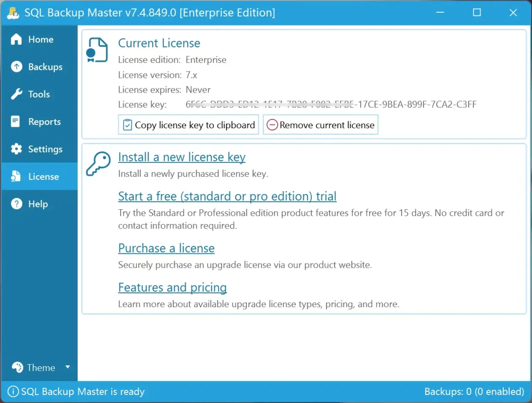Open the Tools section
Viewport: 532px width, 403px height.
[39, 94]
